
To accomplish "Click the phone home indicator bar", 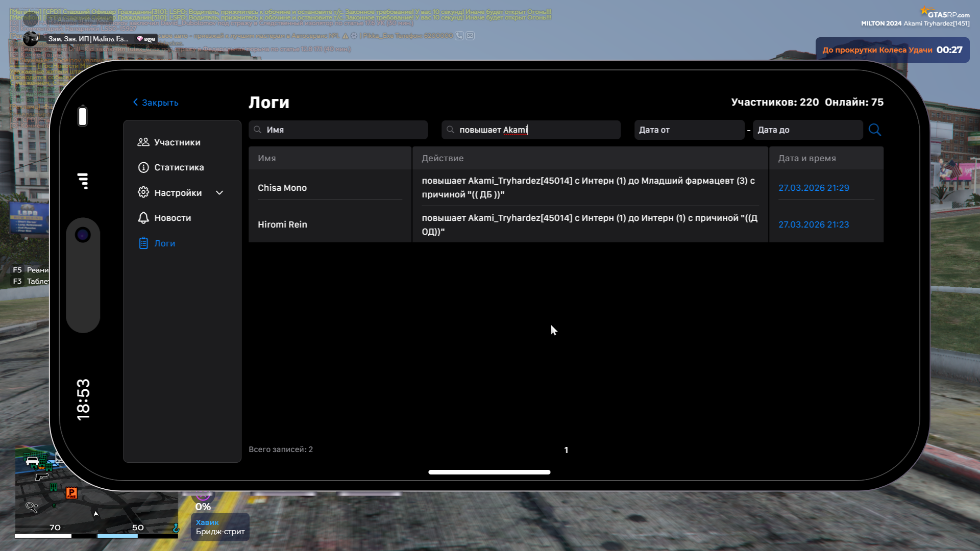I will click(489, 472).
